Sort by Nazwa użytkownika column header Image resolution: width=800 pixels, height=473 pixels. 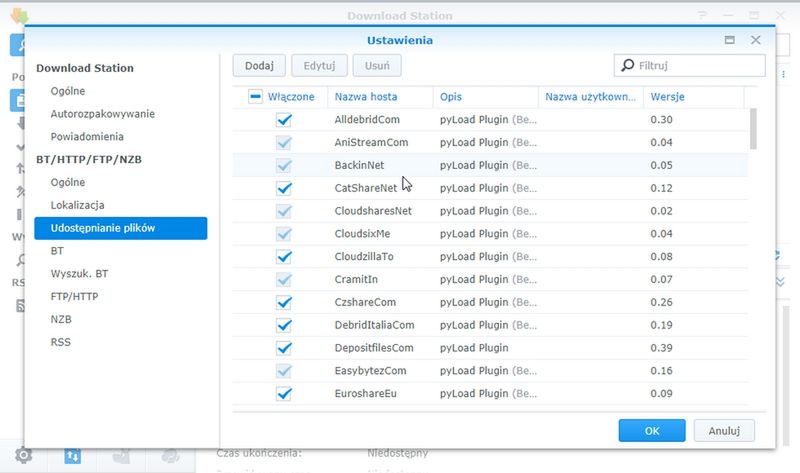tap(590, 97)
